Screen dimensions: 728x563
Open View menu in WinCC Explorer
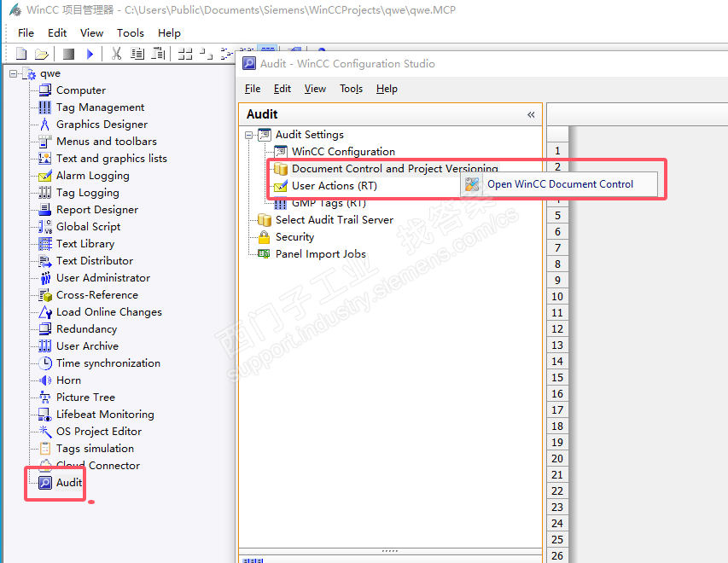tap(91, 33)
